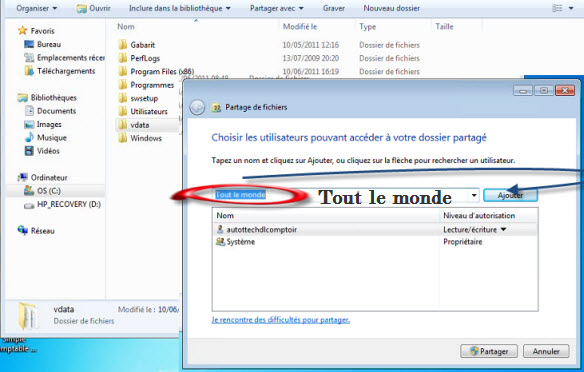Image resolution: width=584 pixels, height=372 pixels.
Task: Select the swsetup folder icon
Action: 123,98
